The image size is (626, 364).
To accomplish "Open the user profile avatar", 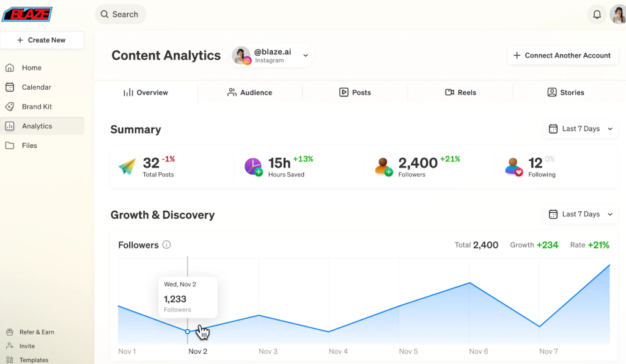I will point(617,15).
